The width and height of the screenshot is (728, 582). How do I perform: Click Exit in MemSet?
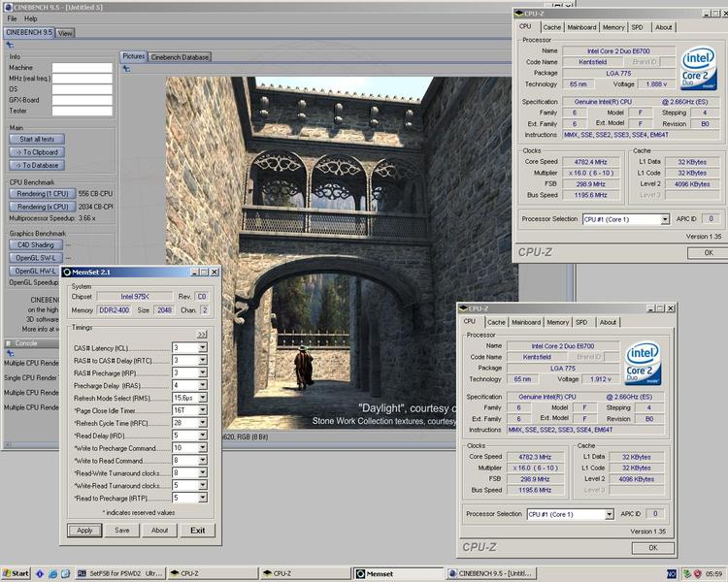[x=198, y=530]
